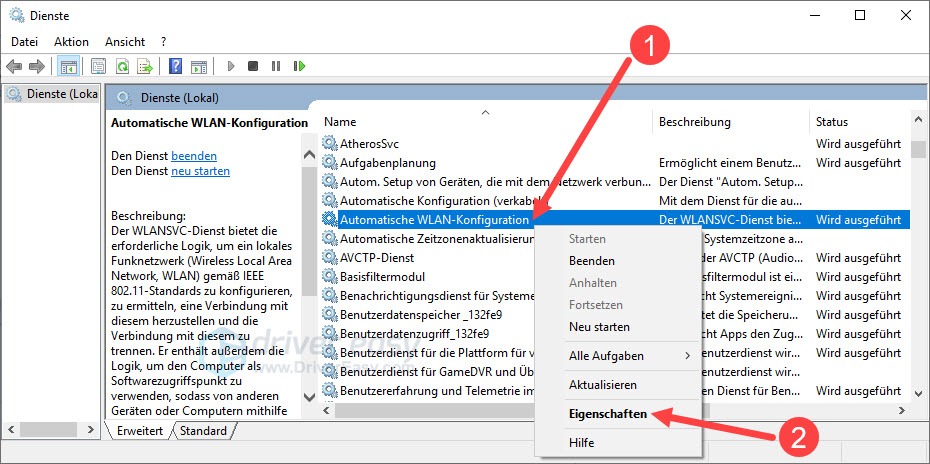
Task: Select Dienste (Lokal) node in the tree
Action: [52, 94]
